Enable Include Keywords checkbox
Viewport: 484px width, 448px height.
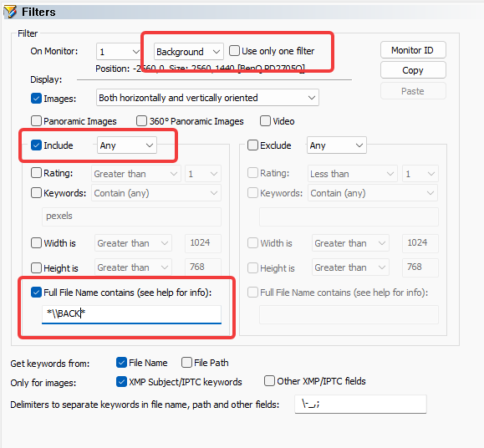[x=36, y=193]
